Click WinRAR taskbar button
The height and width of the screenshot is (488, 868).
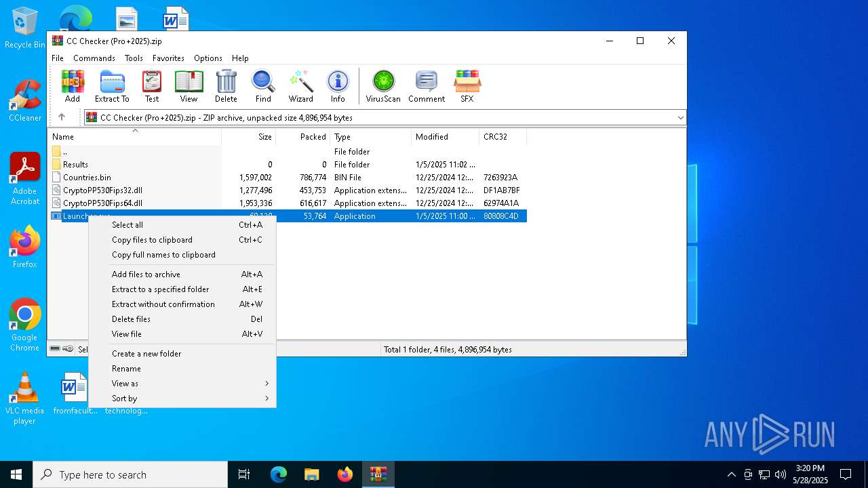[378, 474]
